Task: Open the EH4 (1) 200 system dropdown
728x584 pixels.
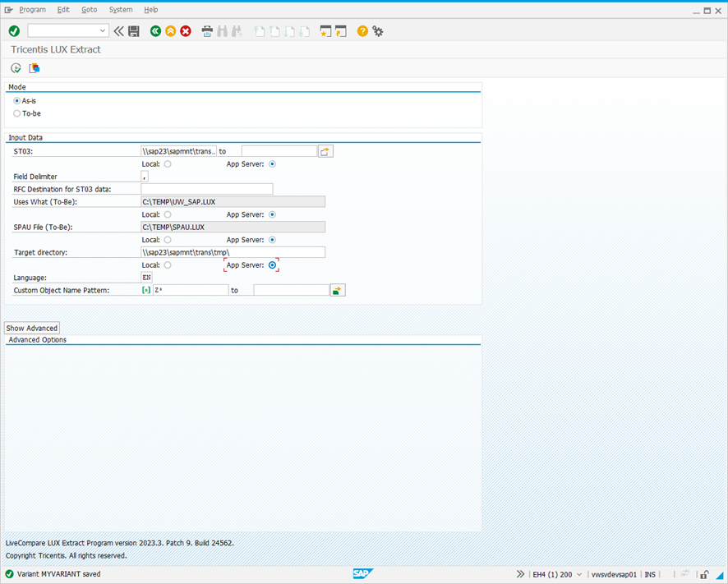Action: click(x=580, y=574)
